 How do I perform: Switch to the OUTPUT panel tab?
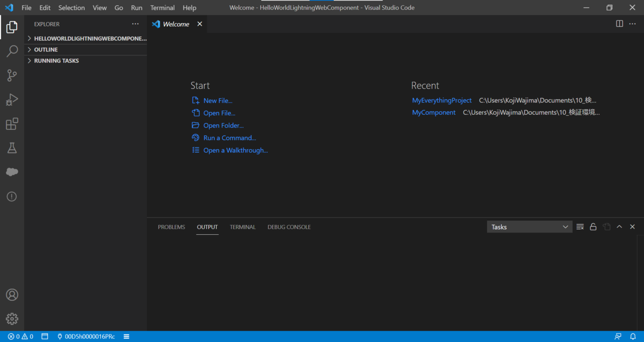207,227
